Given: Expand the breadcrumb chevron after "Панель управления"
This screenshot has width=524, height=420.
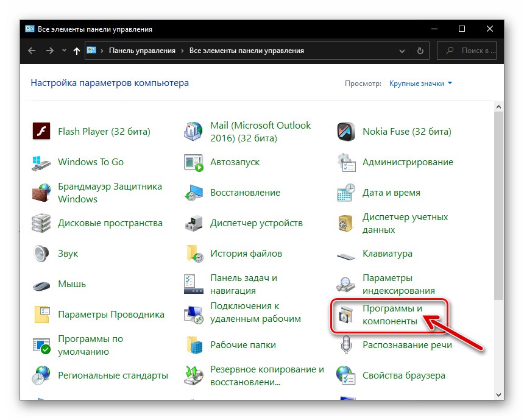Looking at the screenshot, I should (183, 51).
